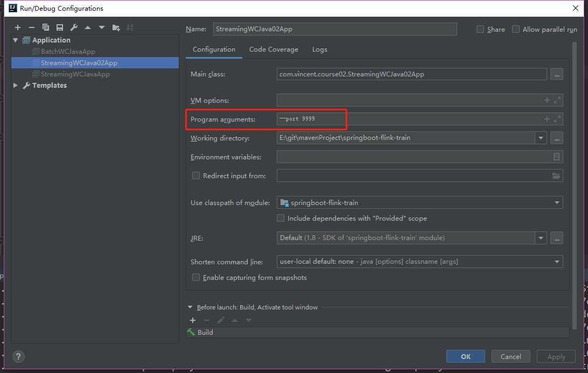
Task: Browse redirect input file folder icon
Action: (x=556, y=175)
